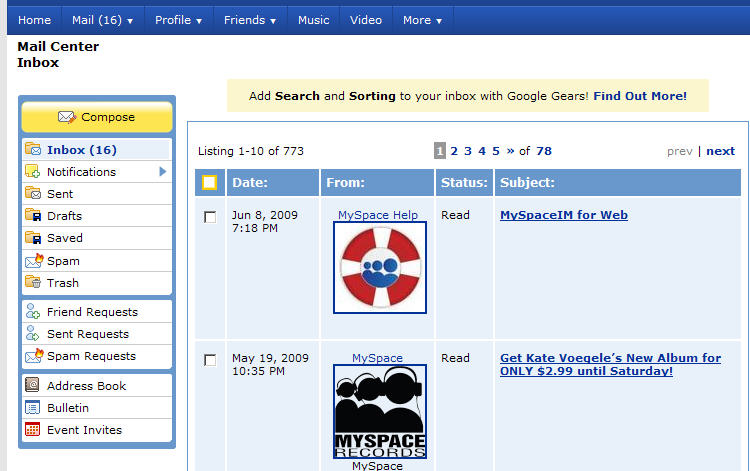Click the Status: column header
Image resolution: width=750 pixels, height=471 pixels.
(x=464, y=182)
